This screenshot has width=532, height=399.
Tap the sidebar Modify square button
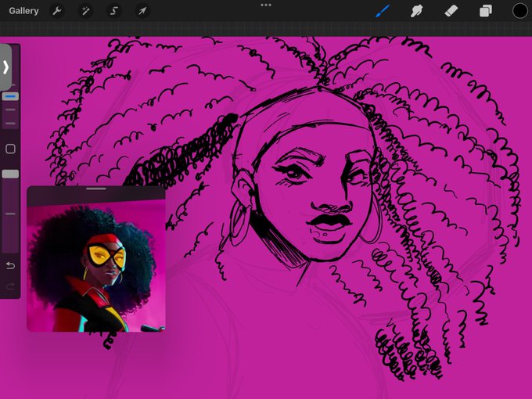pos(10,149)
